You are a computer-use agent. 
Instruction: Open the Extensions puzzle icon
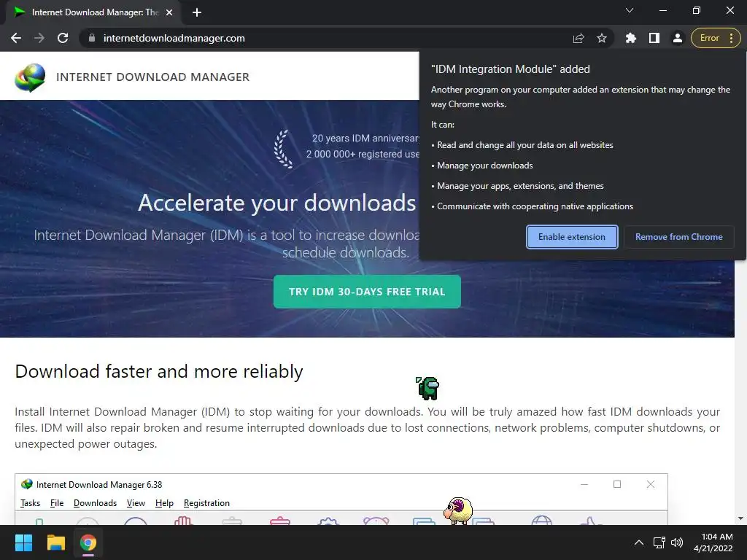click(631, 38)
